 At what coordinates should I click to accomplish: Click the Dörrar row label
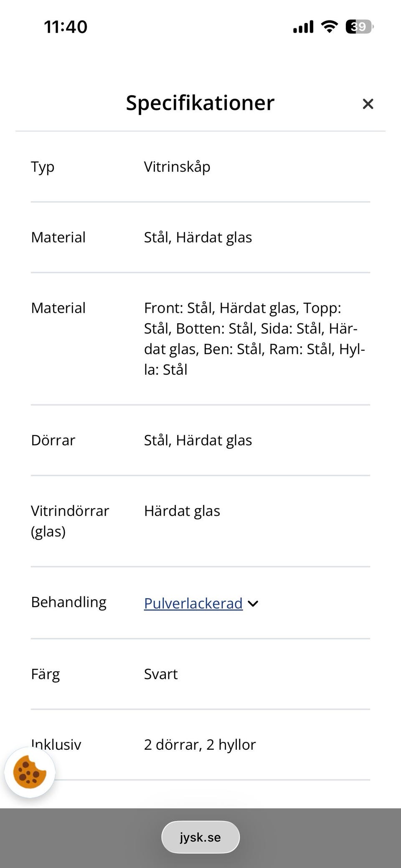click(x=53, y=440)
